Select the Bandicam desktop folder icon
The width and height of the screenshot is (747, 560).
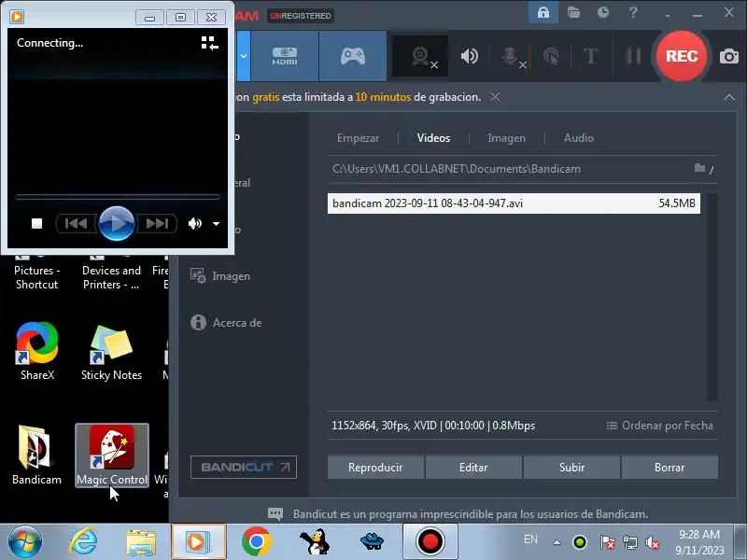[36, 455]
